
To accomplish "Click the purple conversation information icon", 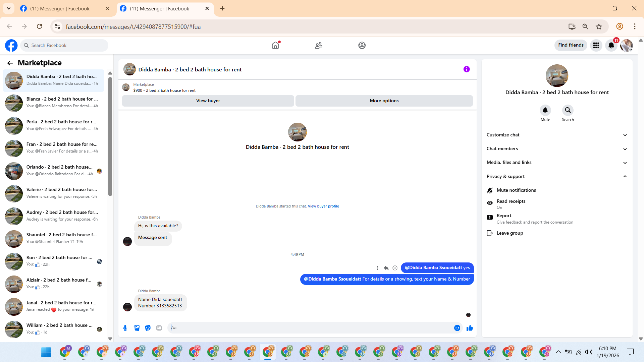I will 467,69.
